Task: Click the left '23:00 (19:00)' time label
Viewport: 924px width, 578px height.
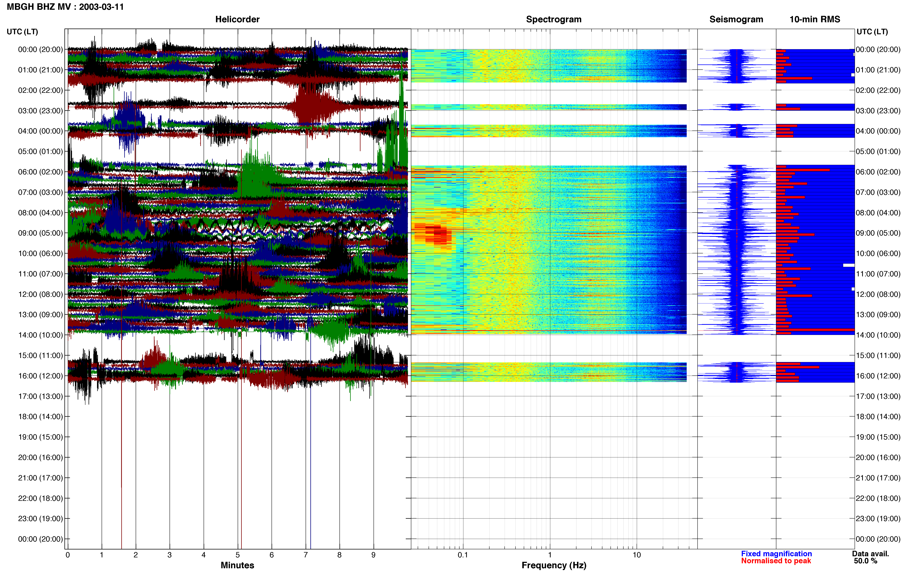Action: pos(41,518)
